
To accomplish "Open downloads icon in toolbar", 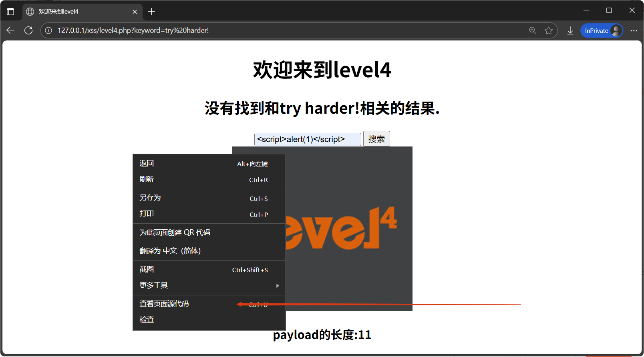I will (570, 30).
